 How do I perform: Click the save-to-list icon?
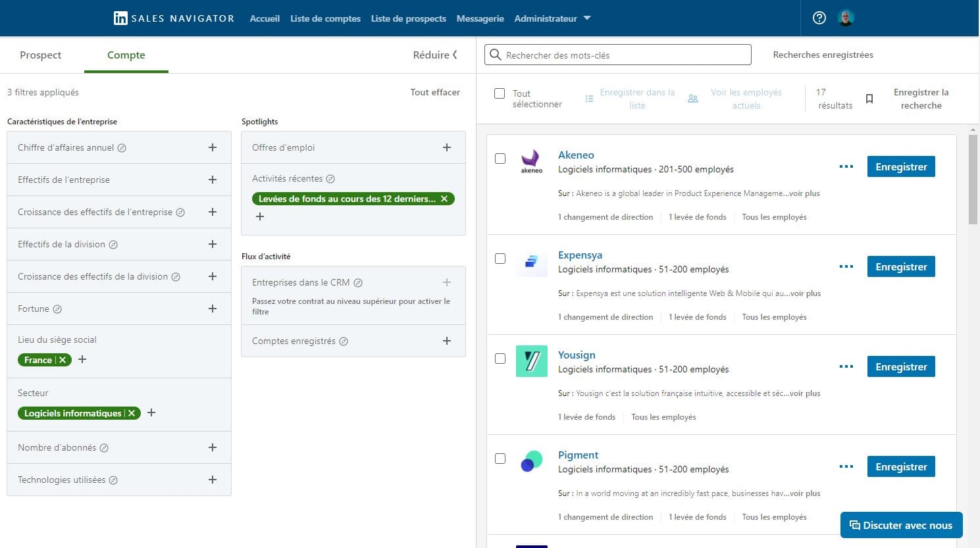(x=589, y=99)
